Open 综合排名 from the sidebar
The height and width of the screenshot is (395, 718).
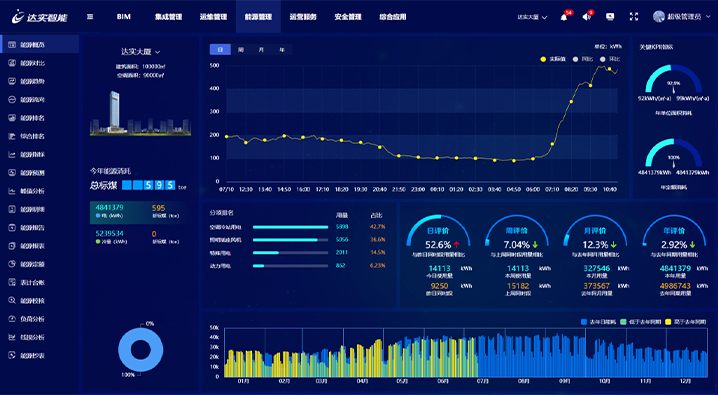32,136
